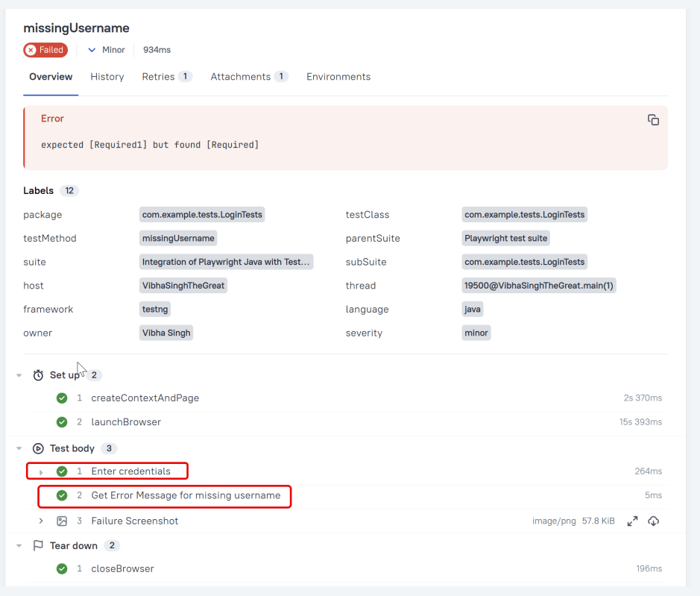This screenshot has width=700, height=596.
Task: Click the Tear down flag icon
Action: click(x=38, y=546)
